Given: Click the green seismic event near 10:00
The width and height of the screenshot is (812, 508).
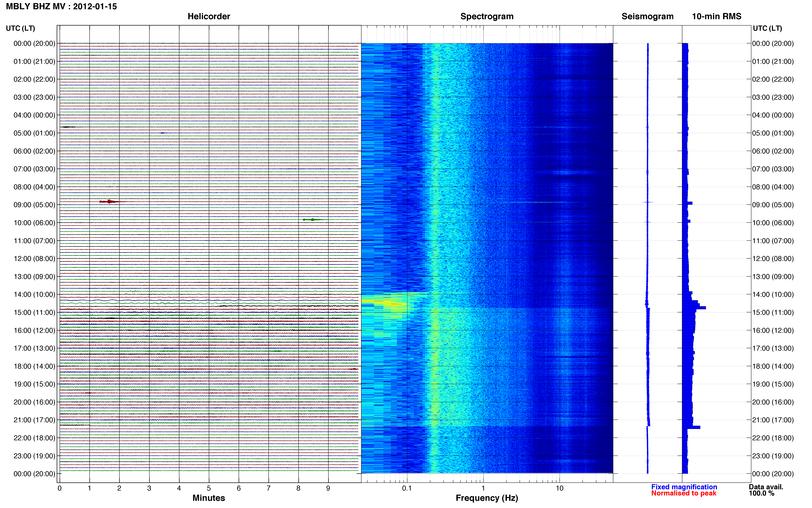Looking at the screenshot, I should pos(312,220).
